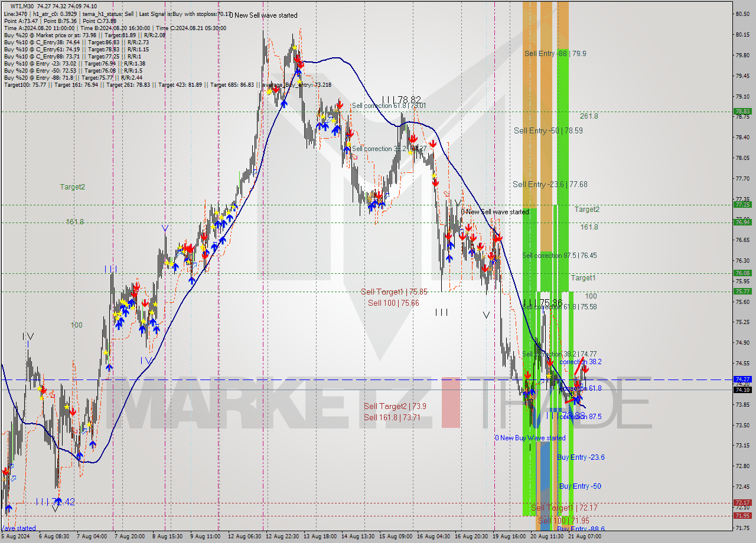Click the 79.10 price scale value
This screenshot has height=543, width=756.
(742, 96)
